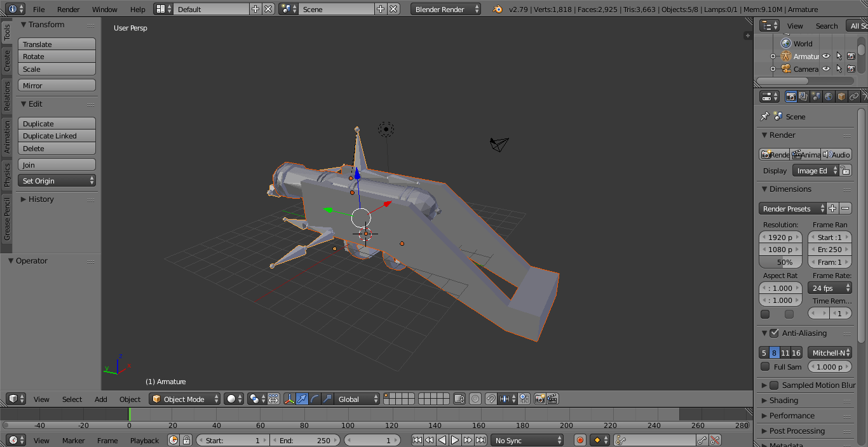Open the Select menu in the viewport header
The width and height of the screenshot is (868, 447).
pos(72,399)
